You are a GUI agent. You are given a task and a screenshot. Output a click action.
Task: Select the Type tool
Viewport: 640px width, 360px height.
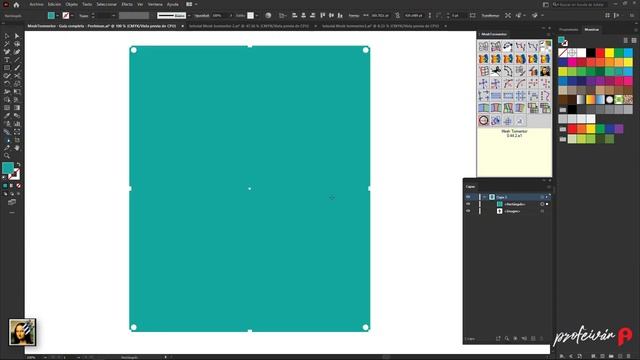click(7, 60)
